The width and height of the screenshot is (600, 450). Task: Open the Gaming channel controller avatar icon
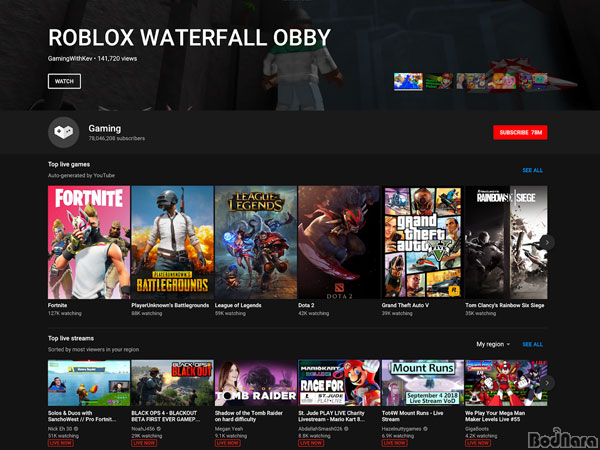[64, 132]
